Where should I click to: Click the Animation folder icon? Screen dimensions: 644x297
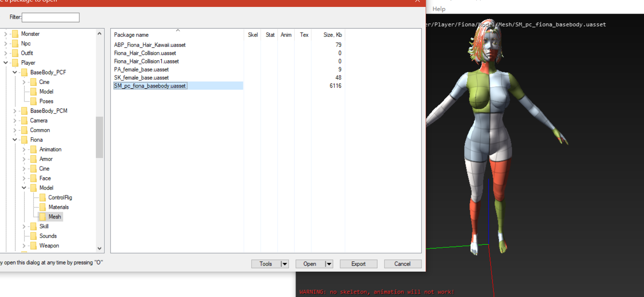point(34,149)
